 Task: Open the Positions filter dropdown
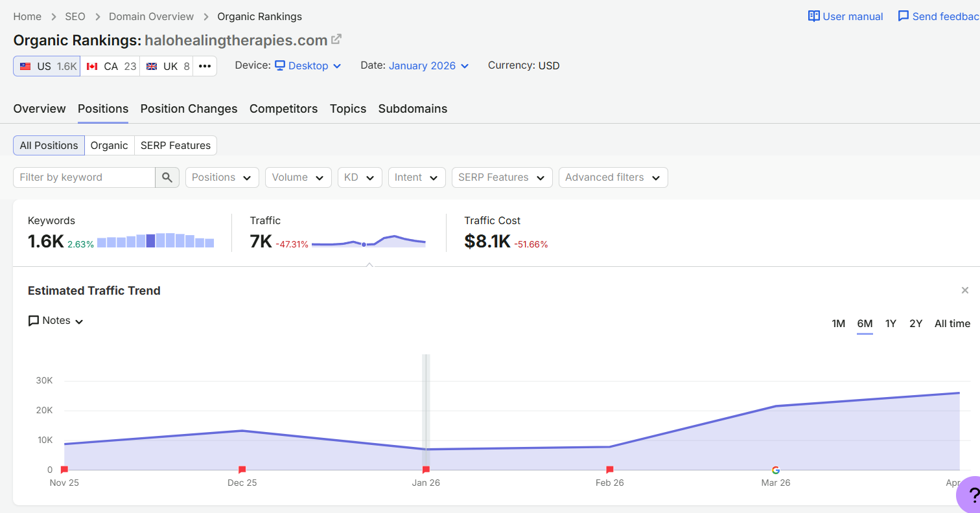pyautogui.click(x=222, y=177)
